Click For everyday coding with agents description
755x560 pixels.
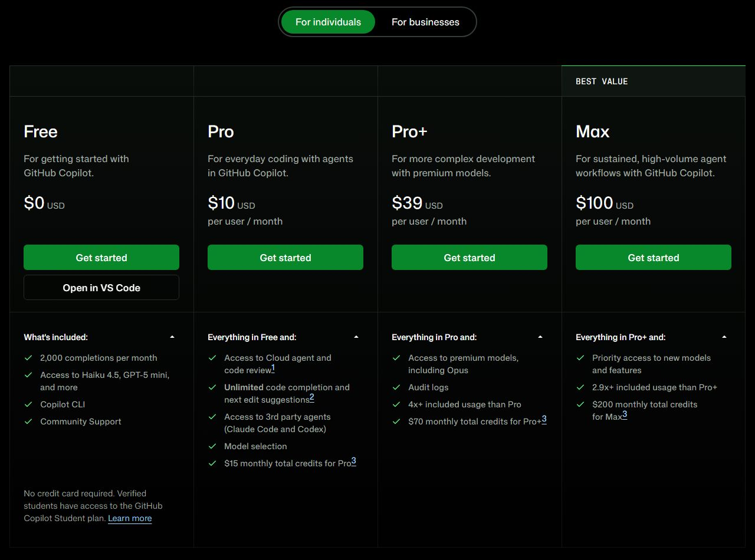coord(280,166)
